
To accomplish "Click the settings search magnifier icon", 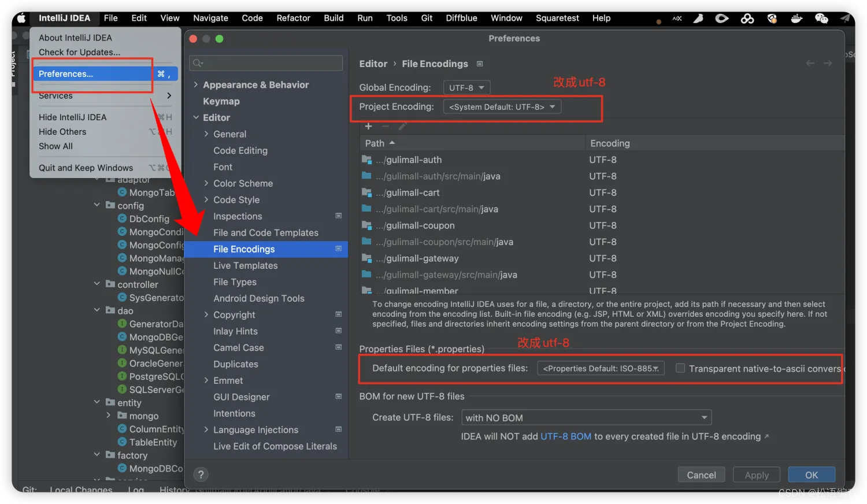I will pos(198,62).
